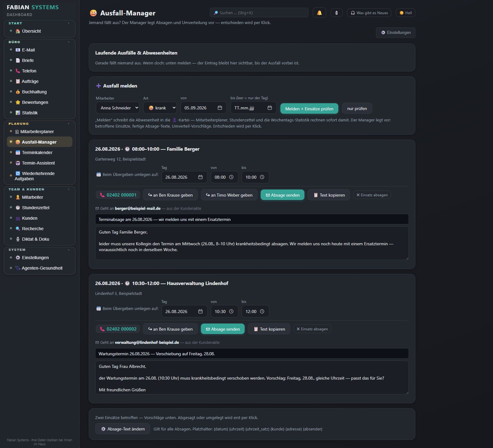Click clock icon in Lindenhof 12:00 time field
The width and height of the screenshot is (493, 448).
pos(262,312)
